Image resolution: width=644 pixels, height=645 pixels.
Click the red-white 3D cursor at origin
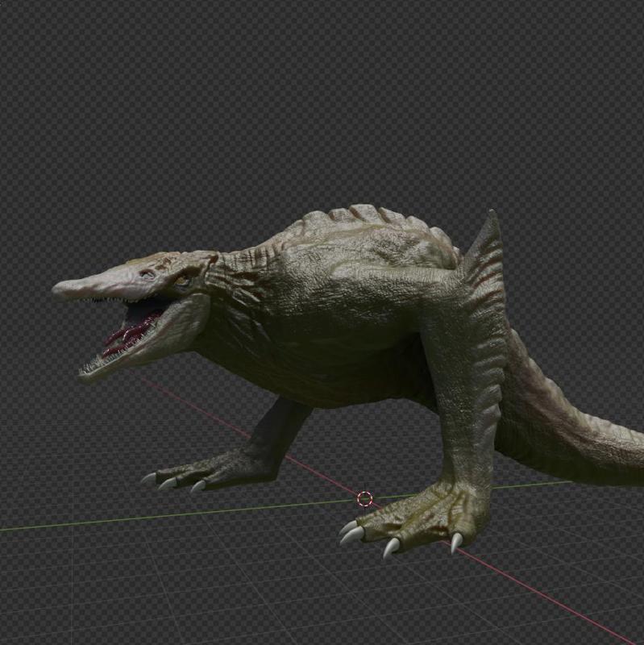point(364,499)
